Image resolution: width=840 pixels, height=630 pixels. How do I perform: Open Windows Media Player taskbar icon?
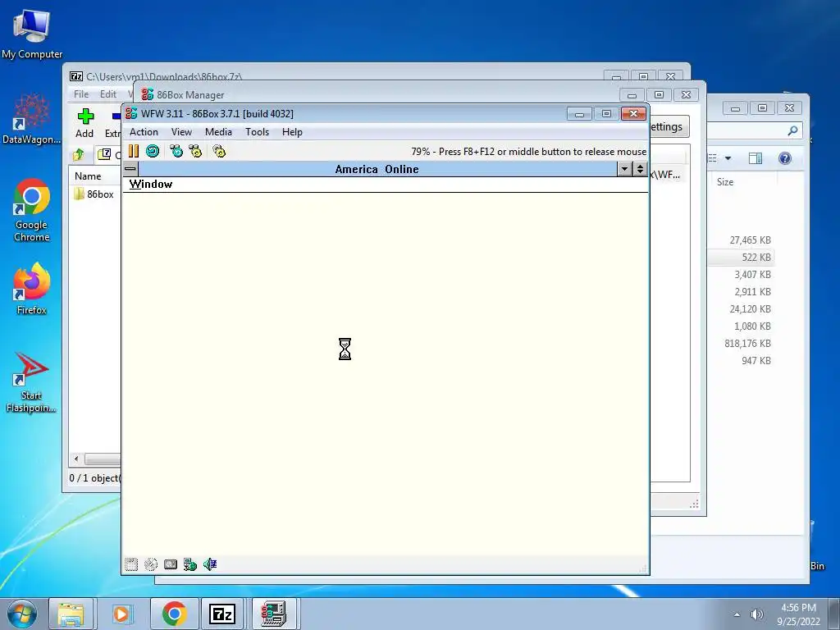click(121, 614)
